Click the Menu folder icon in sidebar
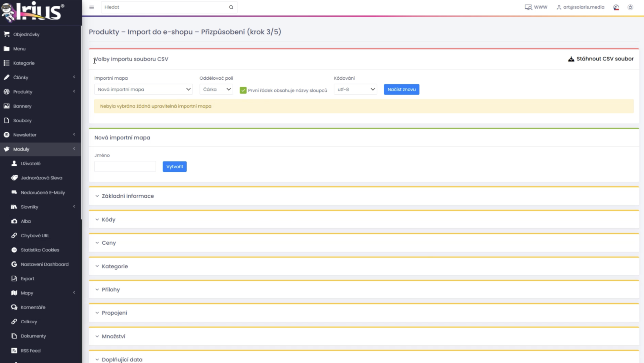Screen dimensions: 644x363 pos(6,49)
